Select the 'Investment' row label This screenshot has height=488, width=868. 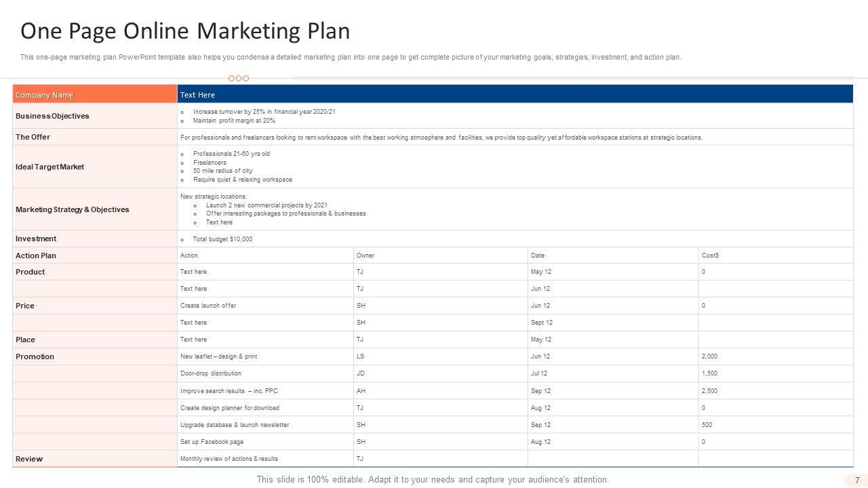[36, 239]
